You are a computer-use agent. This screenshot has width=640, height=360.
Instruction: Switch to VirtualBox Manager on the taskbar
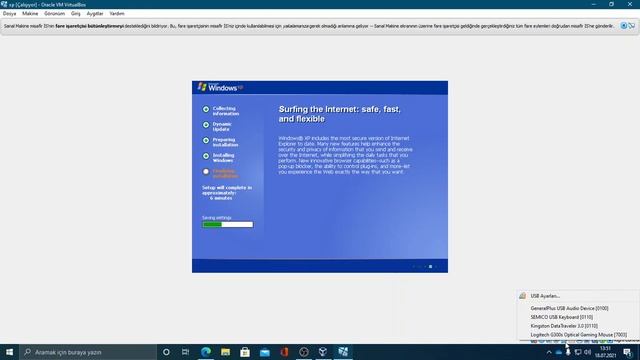[323, 352]
